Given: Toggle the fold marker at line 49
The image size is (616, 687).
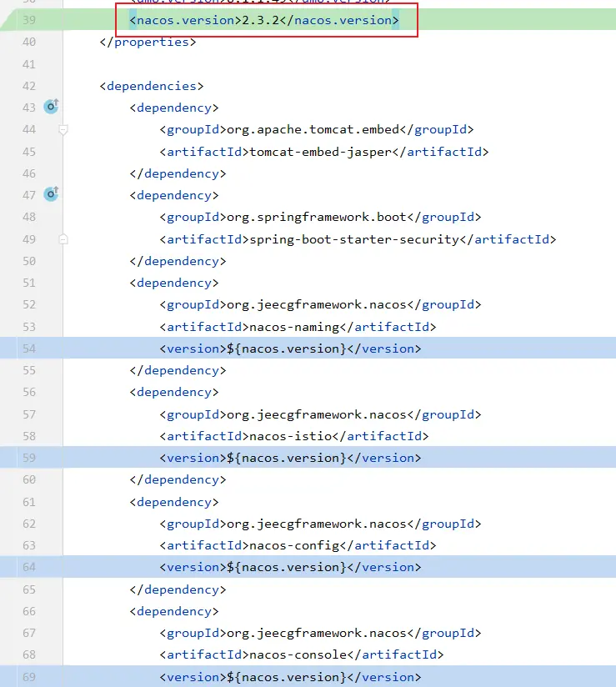Looking at the screenshot, I should 63,238.
